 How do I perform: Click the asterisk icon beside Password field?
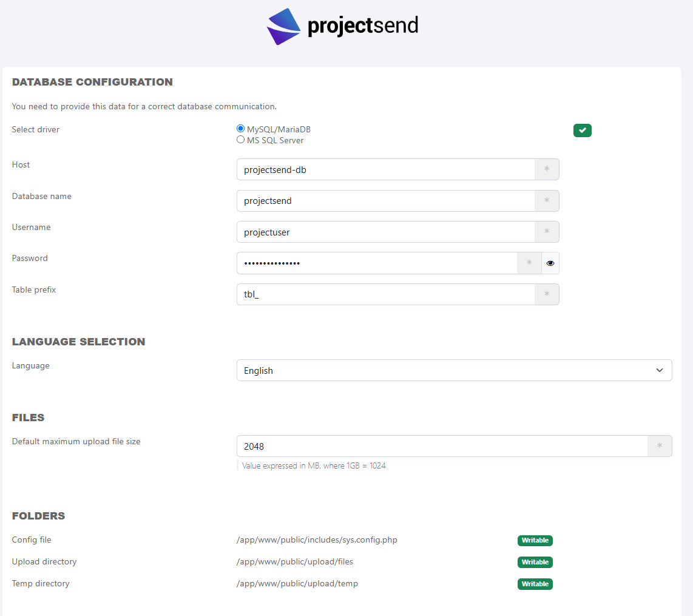click(529, 263)
